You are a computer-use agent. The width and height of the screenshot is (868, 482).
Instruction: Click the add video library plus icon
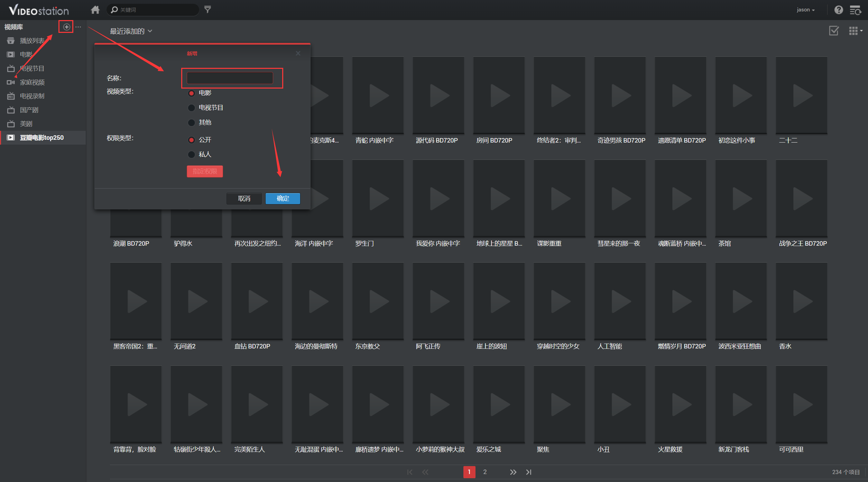pyautogui.click(x=66, y=27)
